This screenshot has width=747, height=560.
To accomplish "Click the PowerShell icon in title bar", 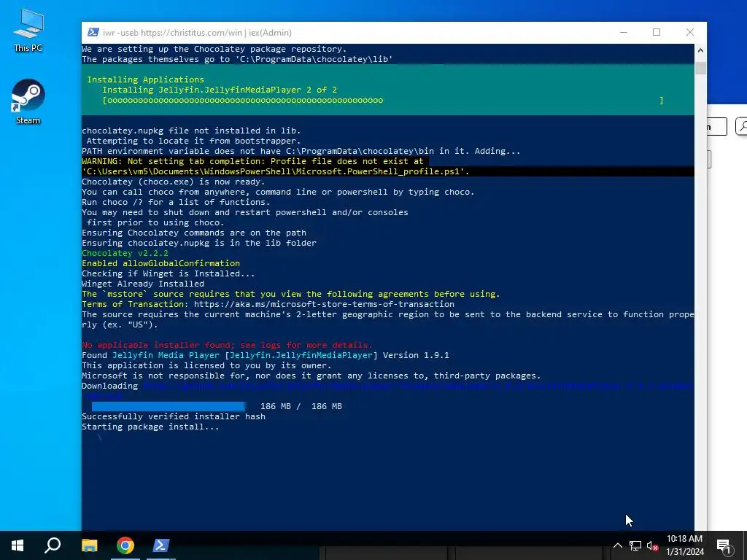I will 93,32.
